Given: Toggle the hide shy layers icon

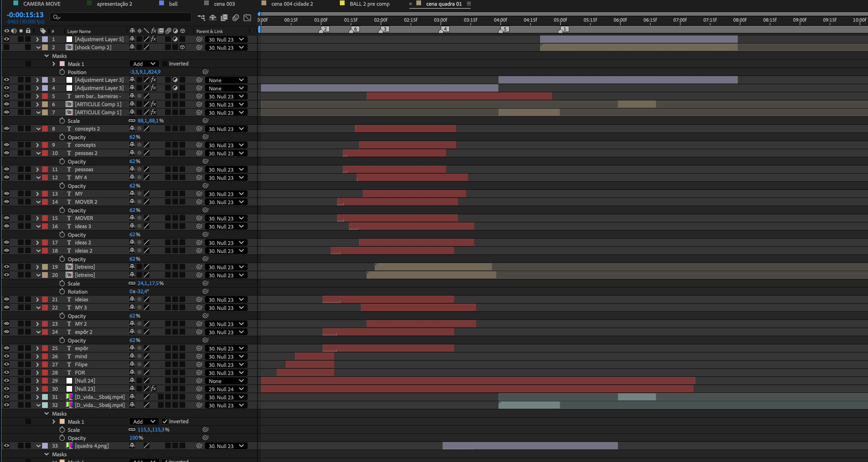Looking at the screenshot, I should pyautogui.click(x=213, y=18).
